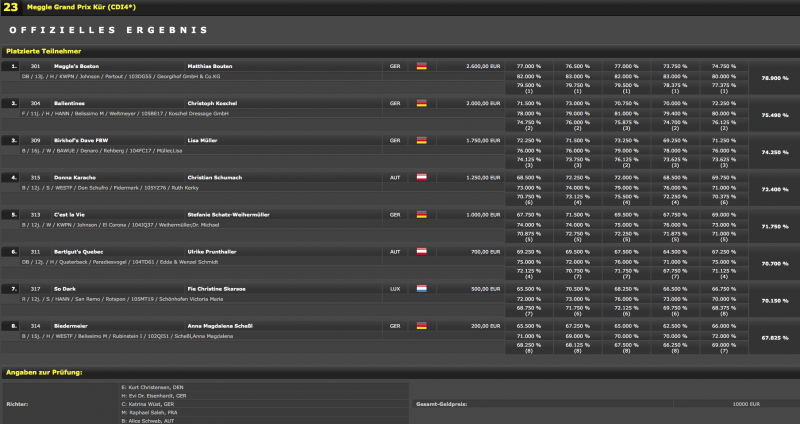Click the Angaben zur Prüfung section header

tap(44, 372)
